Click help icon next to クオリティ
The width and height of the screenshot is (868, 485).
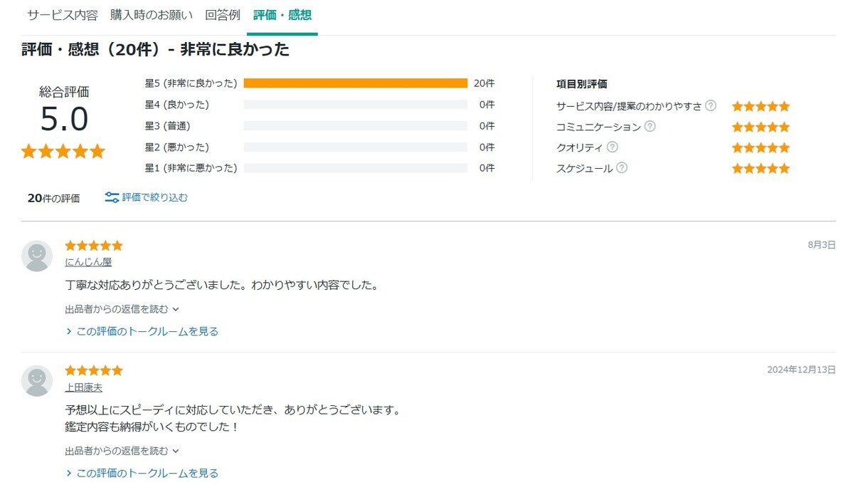(612, 147)
